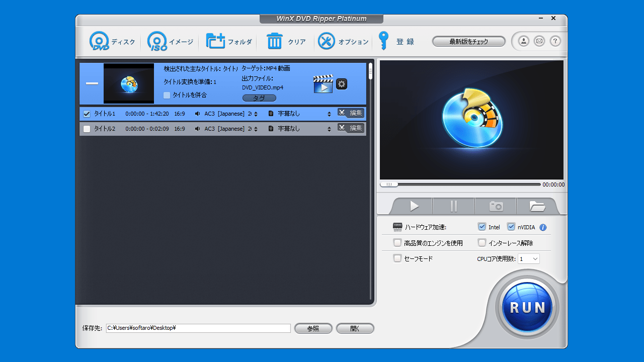The width and height of the screenshot is (644, 362).
Task: Enable 高品質のエンジンを使用 checkbox
Action: coord(397,243)
